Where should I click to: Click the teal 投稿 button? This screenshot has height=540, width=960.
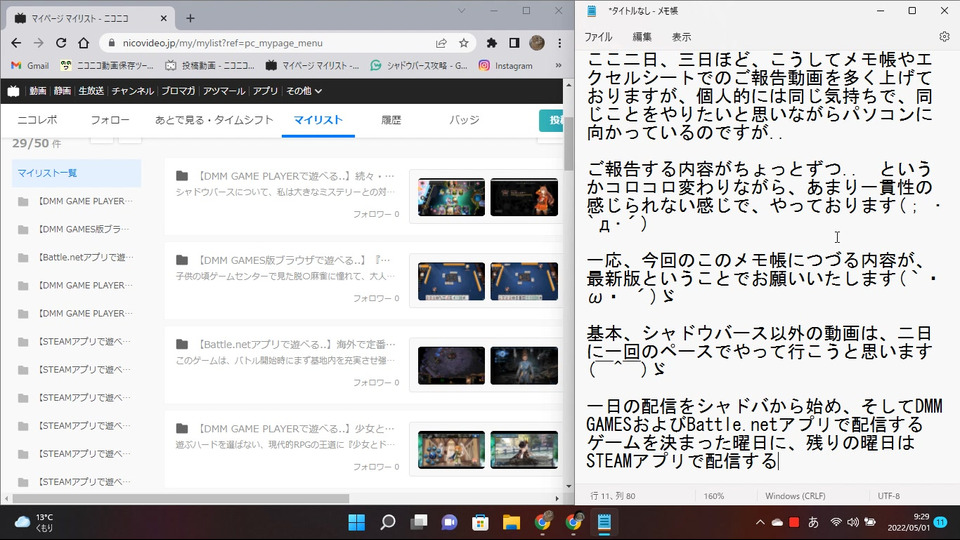[x=551, y=121]
